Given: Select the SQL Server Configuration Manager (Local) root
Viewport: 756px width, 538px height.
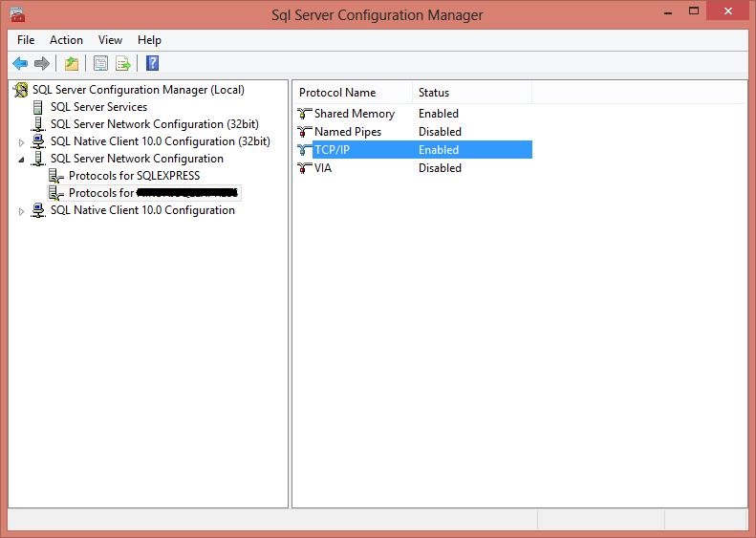Looking at the screenshot, I should pyautogui.click(x=139, y=90).
